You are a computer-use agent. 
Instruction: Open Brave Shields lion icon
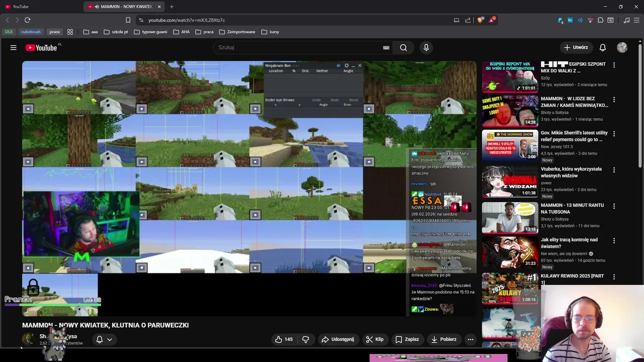point(480,20)
